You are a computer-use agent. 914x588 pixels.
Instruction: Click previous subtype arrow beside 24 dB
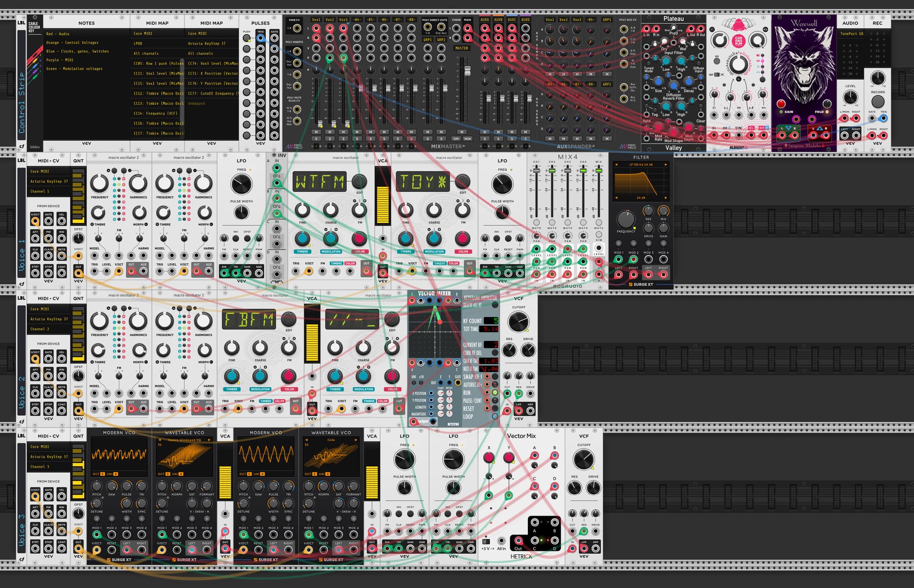(616, 197)
